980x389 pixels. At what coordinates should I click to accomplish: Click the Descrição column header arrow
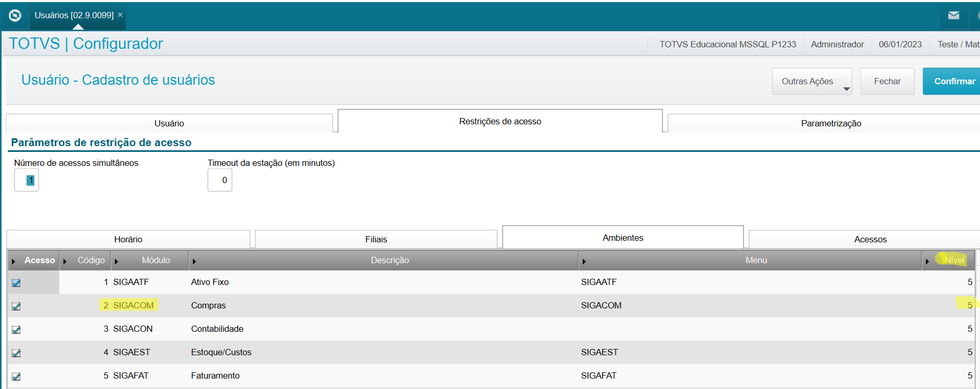click(x=194, y=261)
